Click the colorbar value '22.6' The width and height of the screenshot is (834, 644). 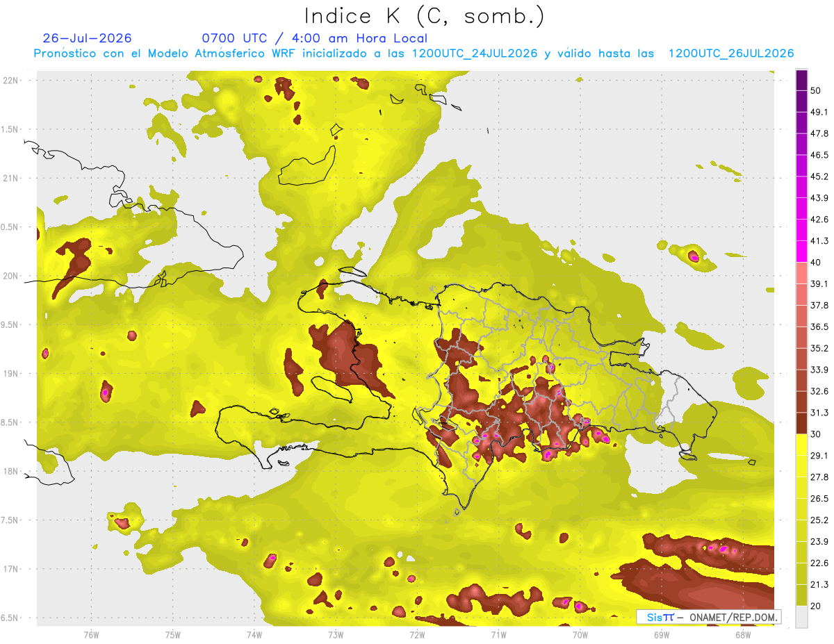click(819, 563)
